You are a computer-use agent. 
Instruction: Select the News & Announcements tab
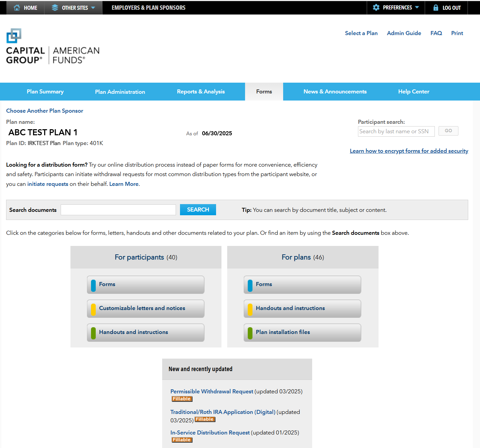(335, 91)
